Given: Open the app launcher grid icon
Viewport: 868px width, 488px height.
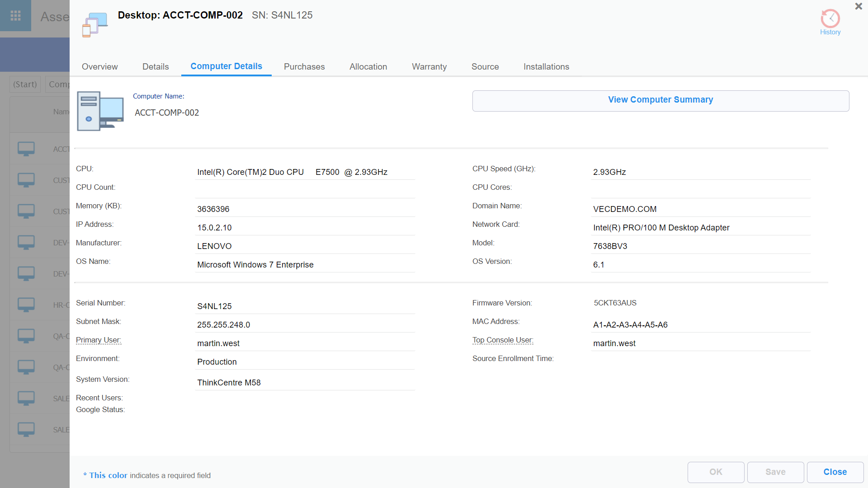Looking at the screenshot, I should pos(15,15).
